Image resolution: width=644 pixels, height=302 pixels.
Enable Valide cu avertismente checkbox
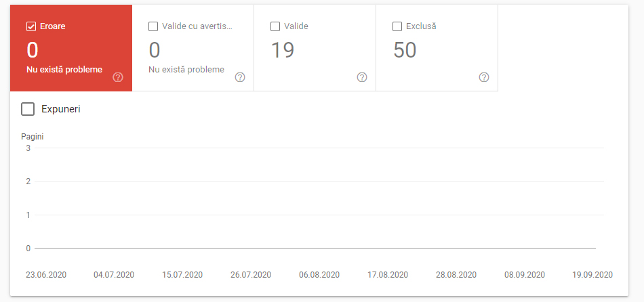pyautogui.click(x=153, y=26)
